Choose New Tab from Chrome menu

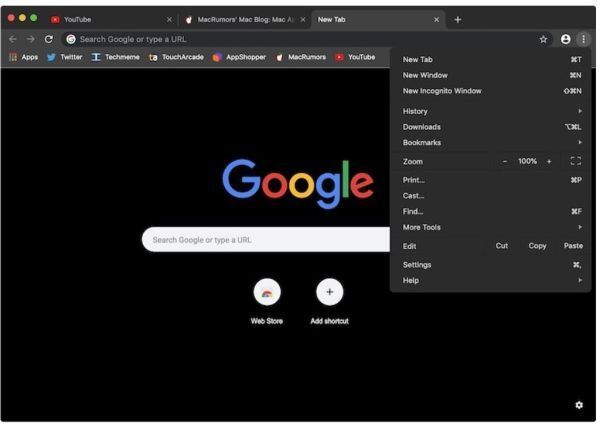[492, 60]
